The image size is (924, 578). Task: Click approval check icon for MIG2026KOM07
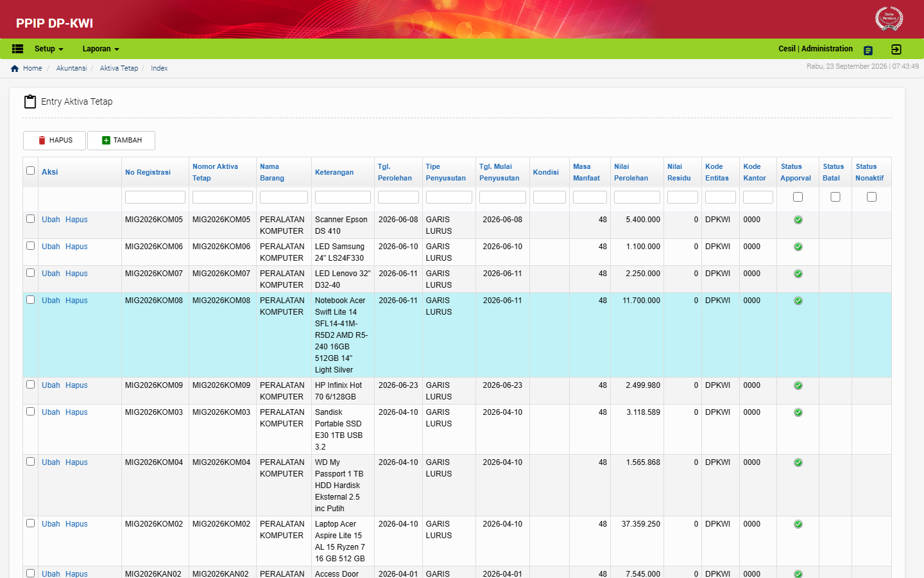(x=798, y=274)
